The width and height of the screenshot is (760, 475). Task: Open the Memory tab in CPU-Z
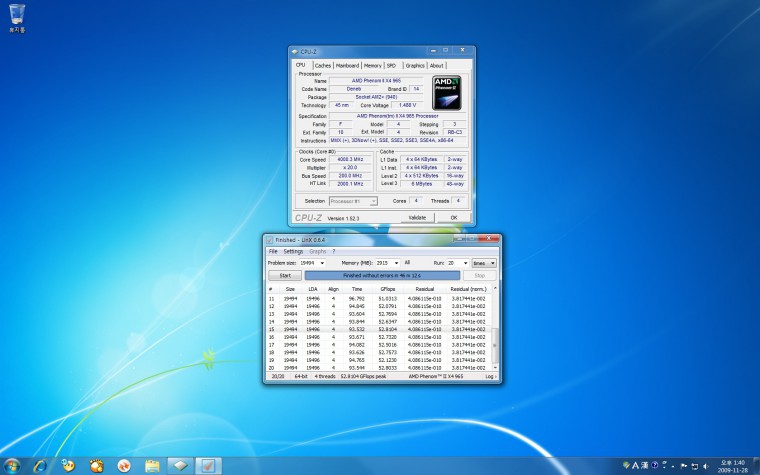pyautogui.click(x=372, y=65)
